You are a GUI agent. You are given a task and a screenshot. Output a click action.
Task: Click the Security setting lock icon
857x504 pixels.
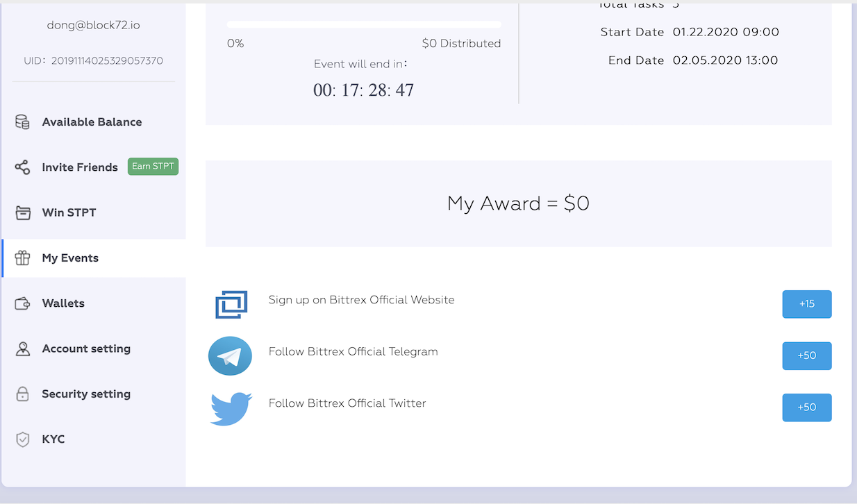[22, 394]
